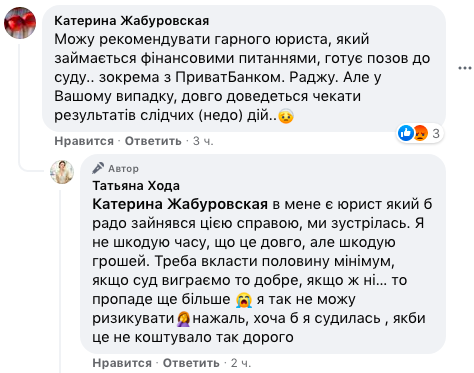Open the 2 ч. timestamp link
Viewport: 474px width, 373px height.
pyautogui.click(x=241, y=363)
